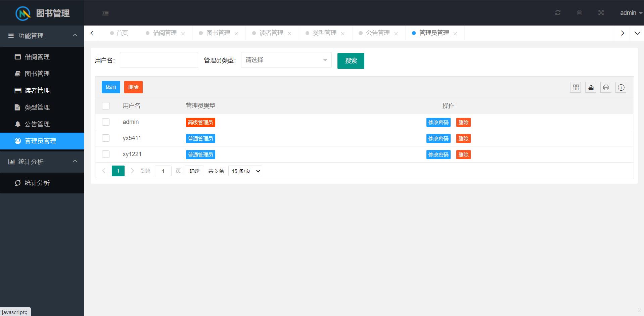Switch to the 图书管理 tab
This screenshot has width=644, height=316.
point(218,33)
